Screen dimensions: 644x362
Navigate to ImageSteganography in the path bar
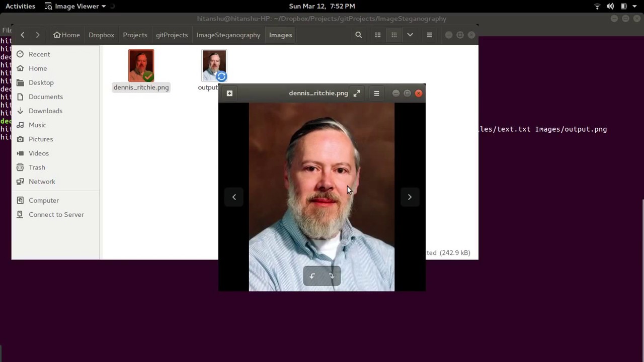pos(228,35)
